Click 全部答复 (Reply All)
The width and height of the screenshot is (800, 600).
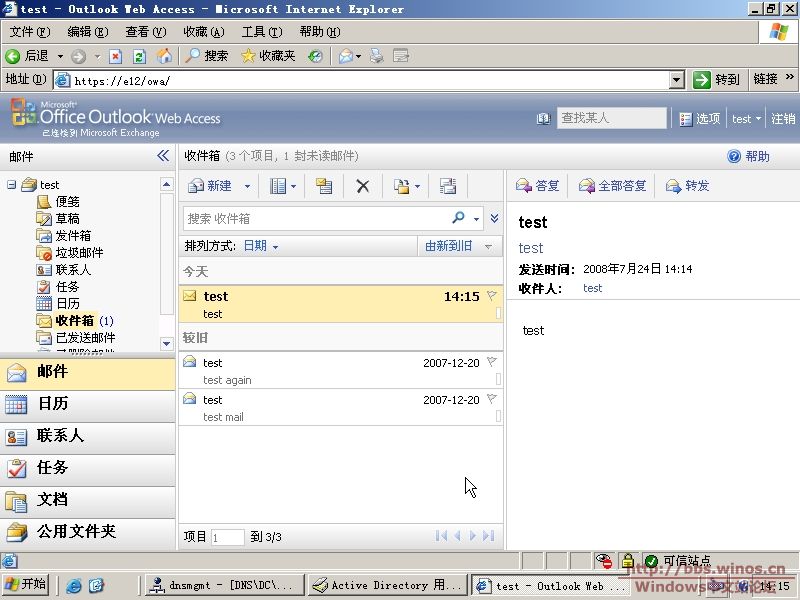pos(612,186)
